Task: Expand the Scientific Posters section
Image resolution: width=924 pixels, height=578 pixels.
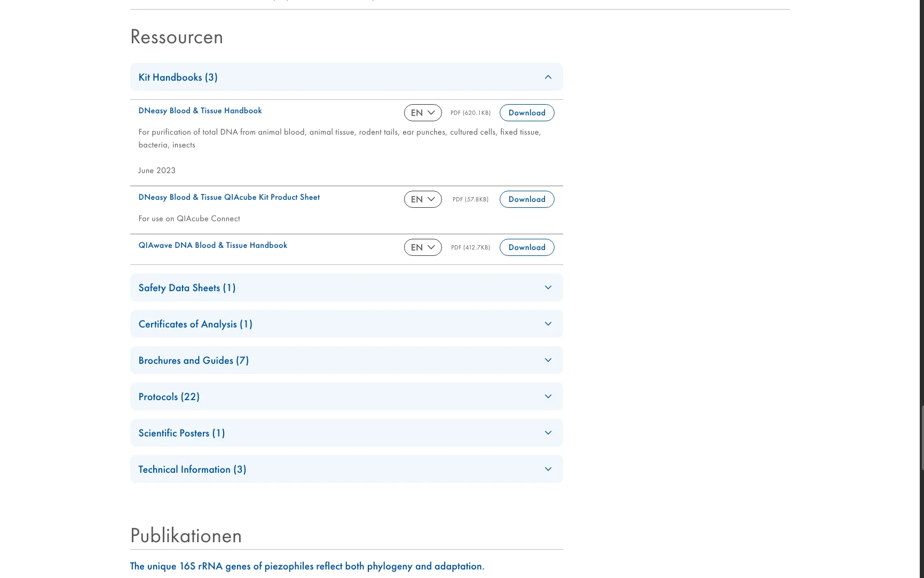Action: pyautogui.click(x=346, y=433)
